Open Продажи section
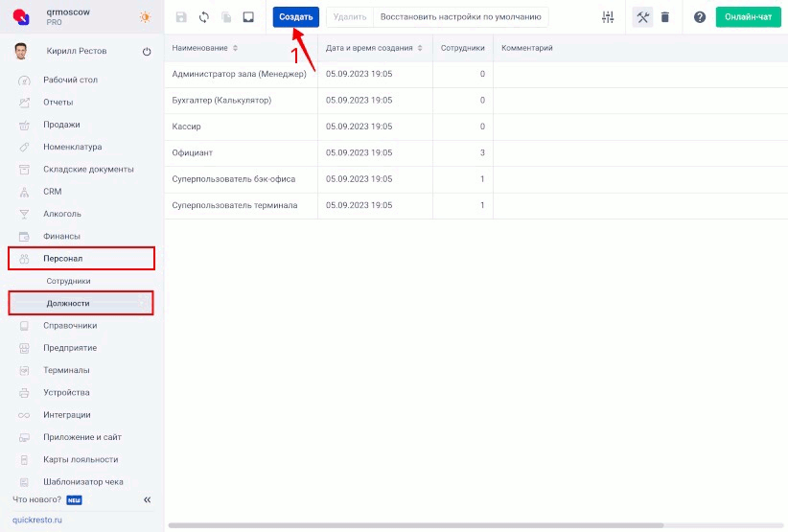 coord(61,125)
